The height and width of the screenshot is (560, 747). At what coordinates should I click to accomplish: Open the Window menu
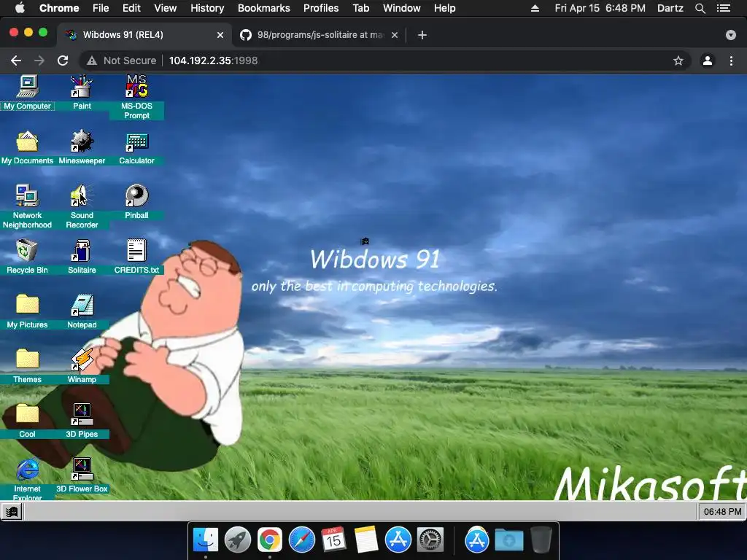(402, 8)
